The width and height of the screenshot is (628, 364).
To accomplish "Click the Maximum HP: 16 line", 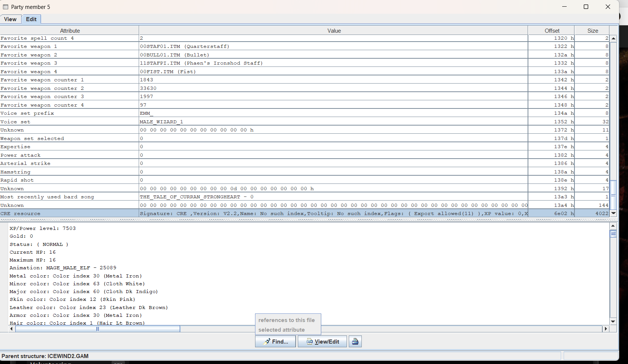I will 33,260.
